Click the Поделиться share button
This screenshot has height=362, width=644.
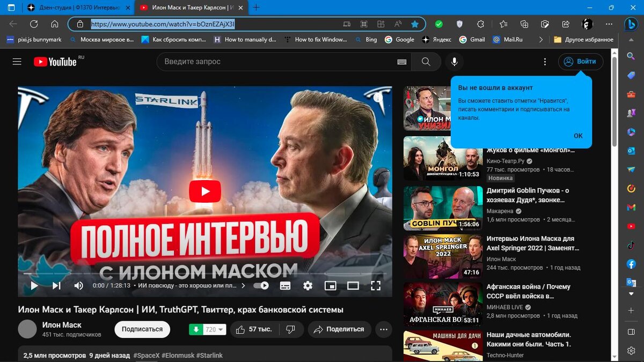(339, 329)
